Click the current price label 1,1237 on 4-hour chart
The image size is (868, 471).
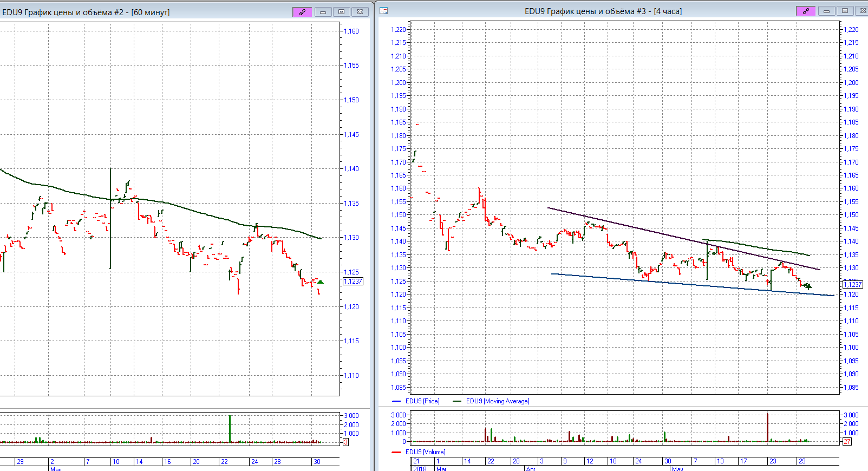(x=852, y=284)
